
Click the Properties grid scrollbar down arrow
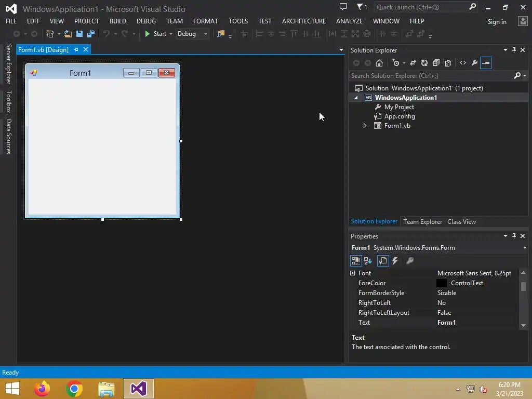coord(523,325)
